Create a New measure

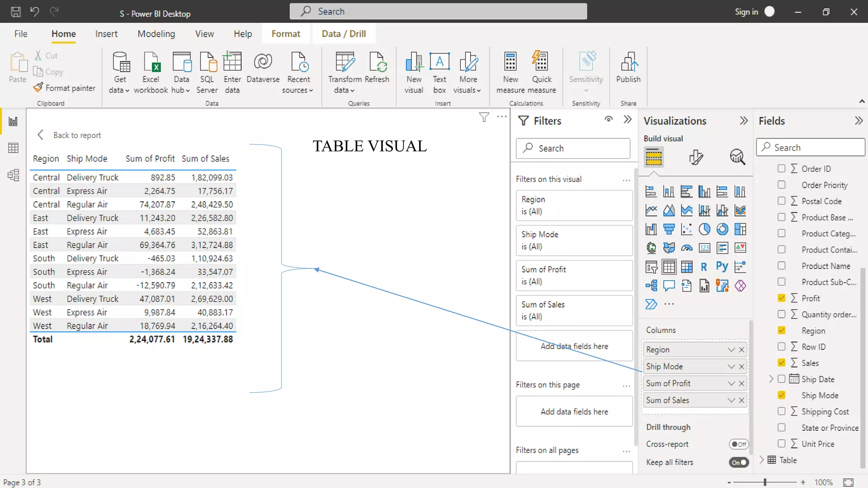pyautogui.click(x=510, y=72)
